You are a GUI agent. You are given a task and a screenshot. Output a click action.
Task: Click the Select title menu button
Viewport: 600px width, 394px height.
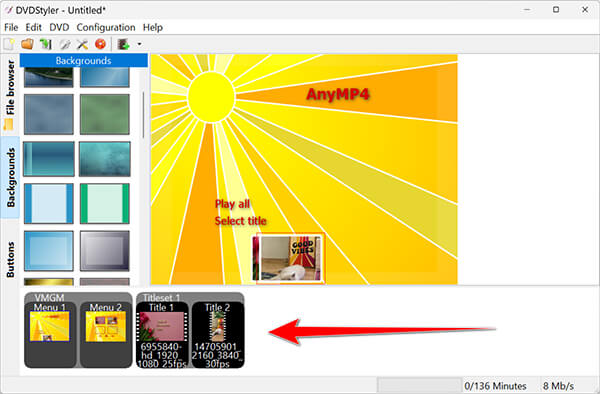(240, 221)
